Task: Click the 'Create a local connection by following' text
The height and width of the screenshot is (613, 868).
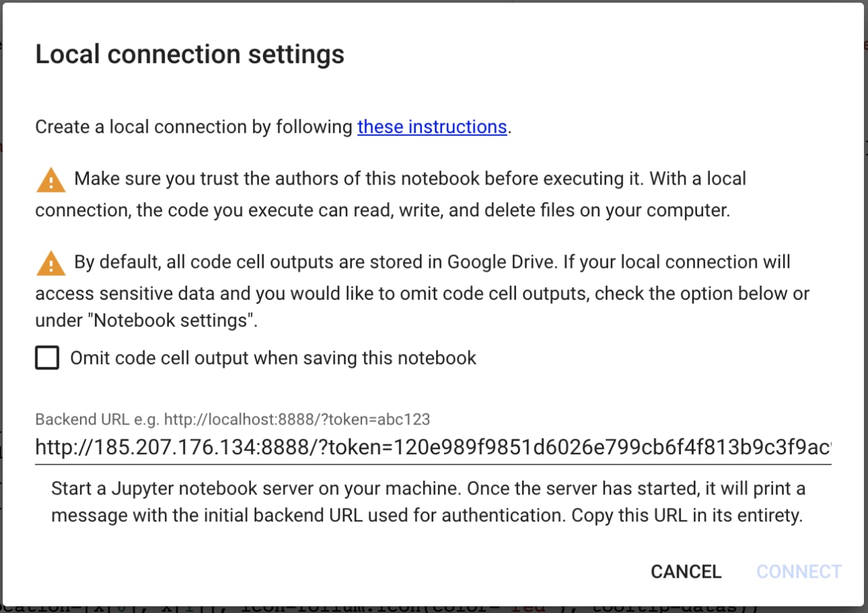Action: pos(194,127)
